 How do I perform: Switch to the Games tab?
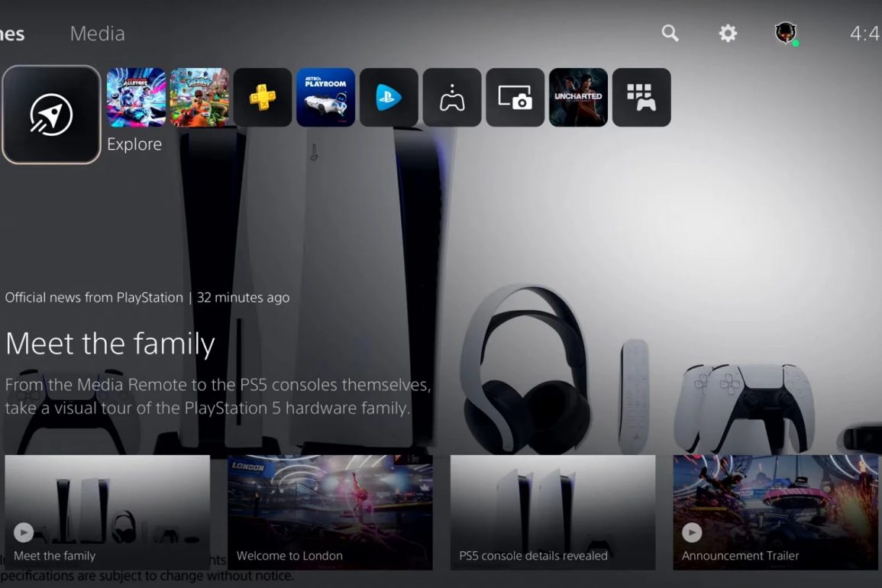coord(12,34)
